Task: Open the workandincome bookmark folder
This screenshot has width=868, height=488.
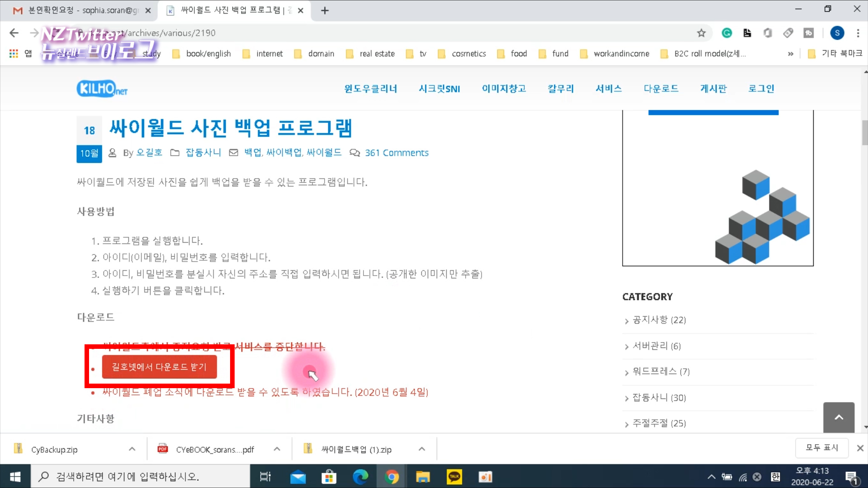Action: 614,54
